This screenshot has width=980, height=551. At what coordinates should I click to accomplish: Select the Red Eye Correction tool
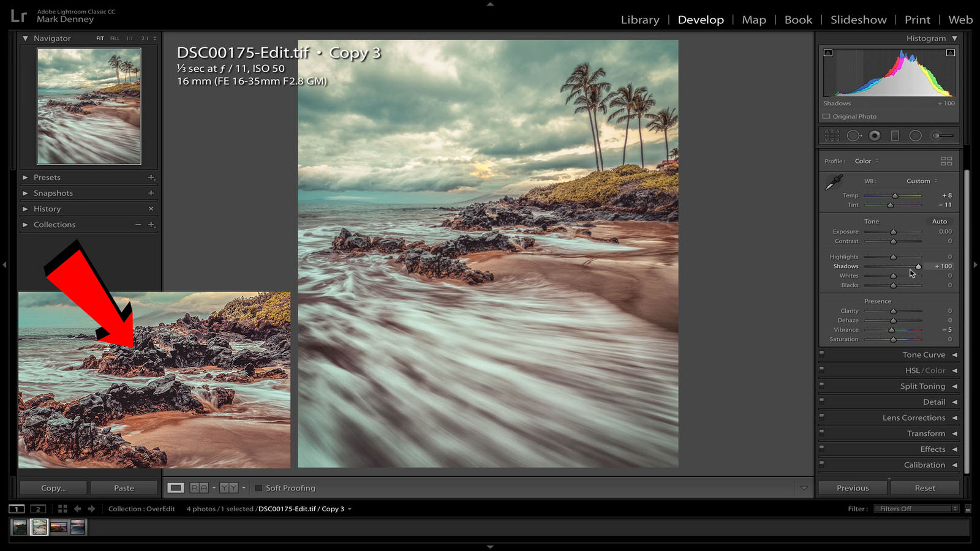[875, 136]
